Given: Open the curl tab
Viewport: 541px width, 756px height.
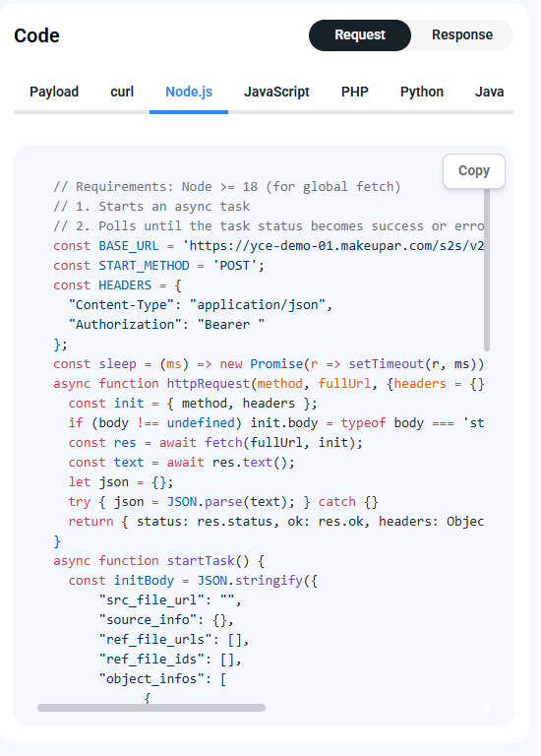Looking at the screenshot, I should coord(122,92).
